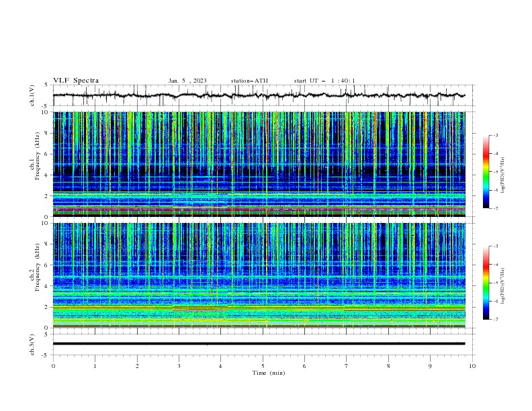Viewport: 532px width, 411px height.
Task: Select the date "Jan. 5, 2023" header
Action: click(187, 81)
